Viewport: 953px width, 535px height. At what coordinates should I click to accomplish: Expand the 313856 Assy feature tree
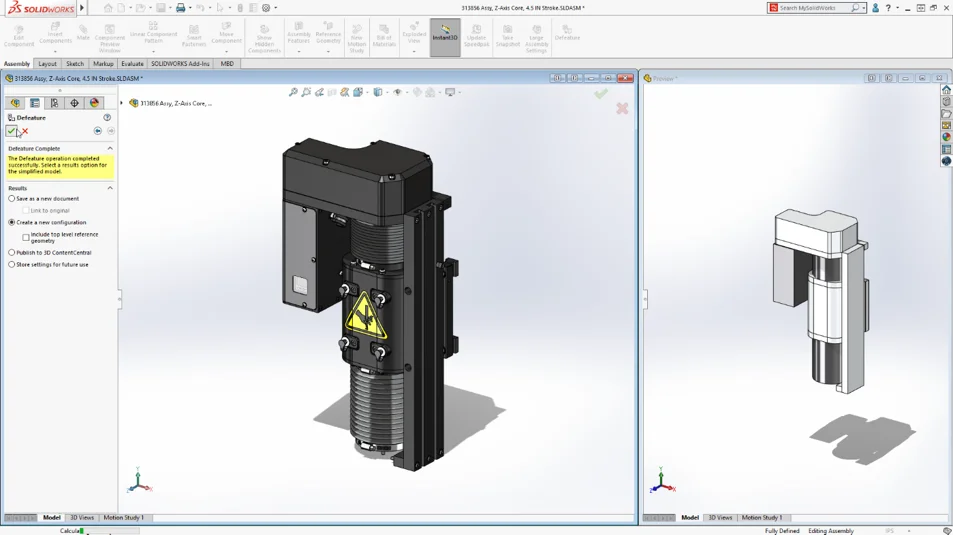pyautogui.click(x=122, y=103)
